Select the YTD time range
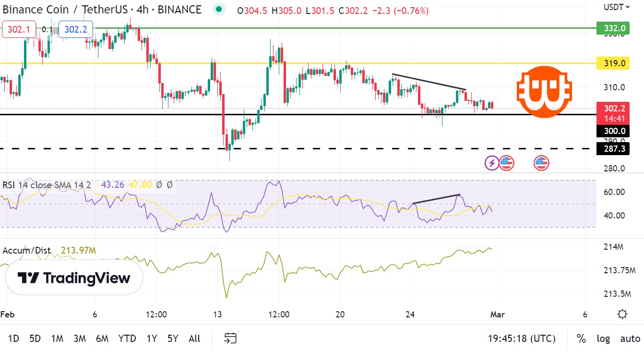 (x=127, y=339)
